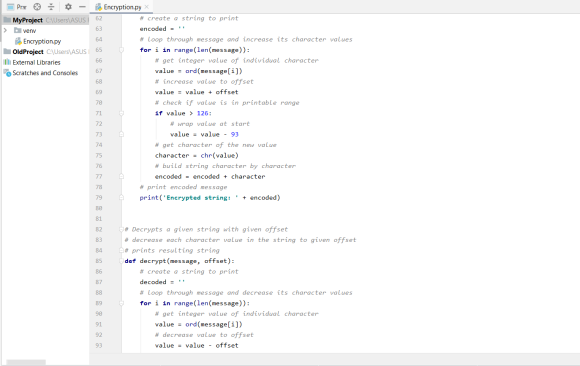Select the OldProject root folder
The width and height of the screenshot is (580, 366).
[28, 51]
